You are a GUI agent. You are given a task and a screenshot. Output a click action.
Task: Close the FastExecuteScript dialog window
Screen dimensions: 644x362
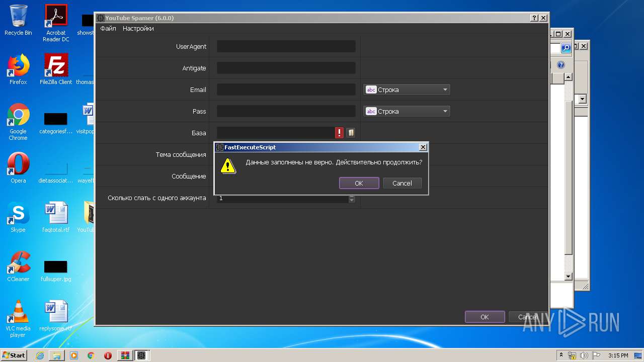(423, 147)
